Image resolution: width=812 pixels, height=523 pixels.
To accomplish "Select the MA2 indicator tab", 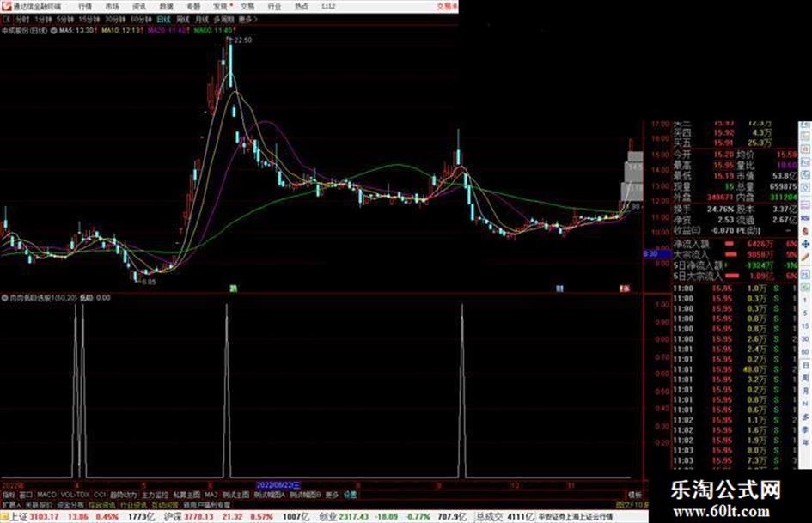I will [x=211, y=495].
